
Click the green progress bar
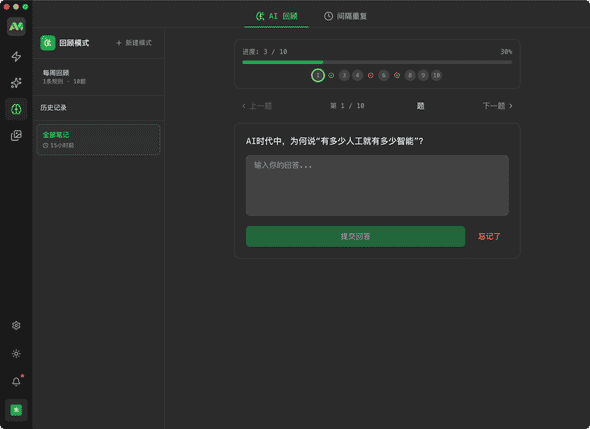(377, 62)
